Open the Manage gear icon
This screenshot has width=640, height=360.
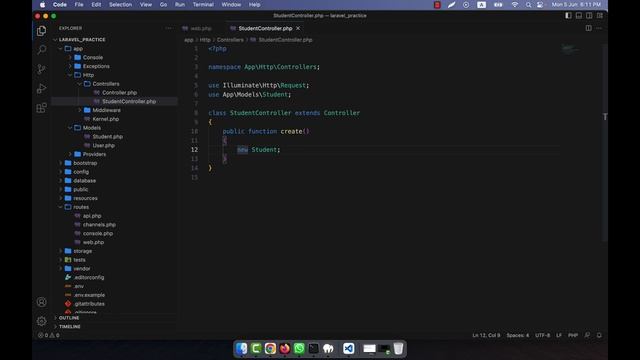pos(41,321)
